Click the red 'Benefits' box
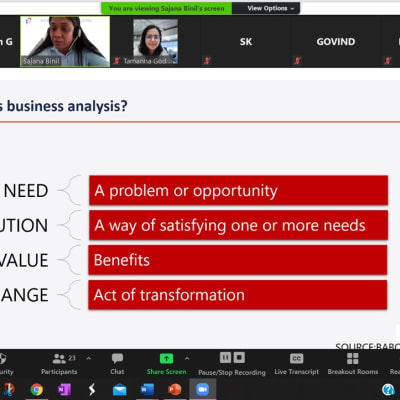This screenshot has width=400, height=400. pos(238,260)
